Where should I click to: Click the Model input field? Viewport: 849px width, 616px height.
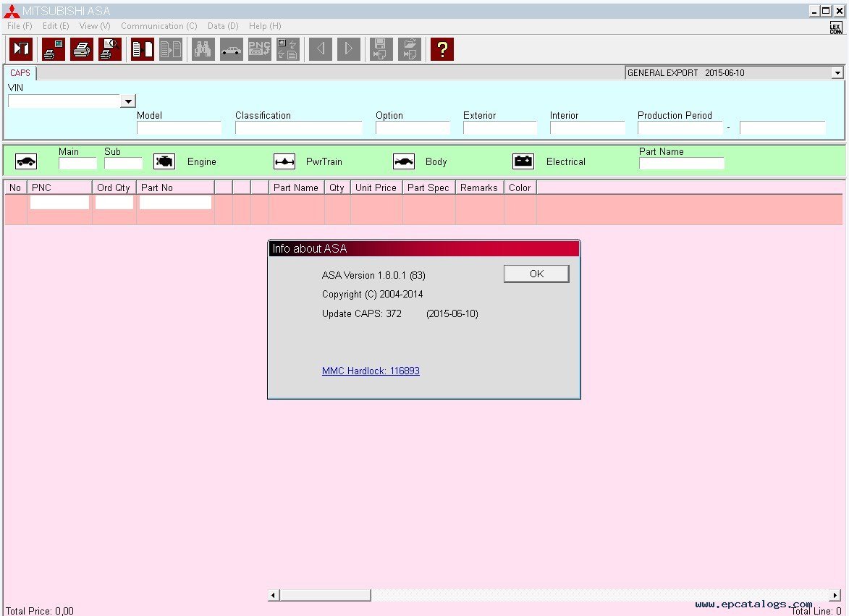coord(179,127)
